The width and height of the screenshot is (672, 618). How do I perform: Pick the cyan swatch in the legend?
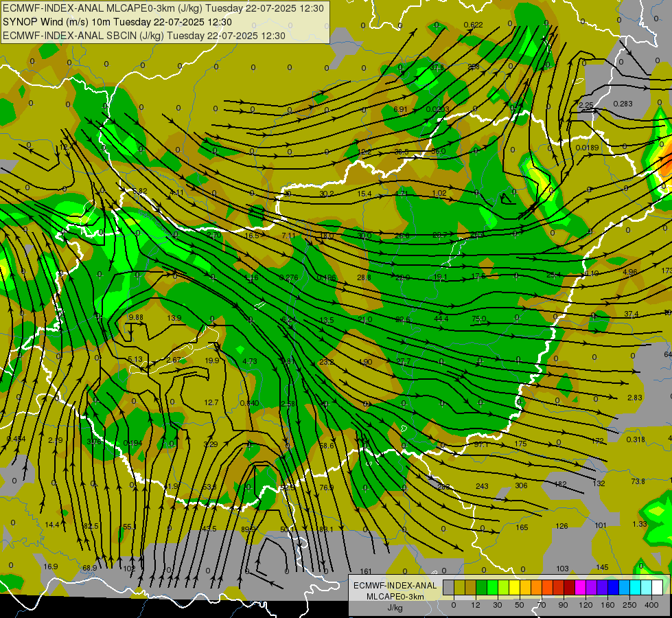636,587
